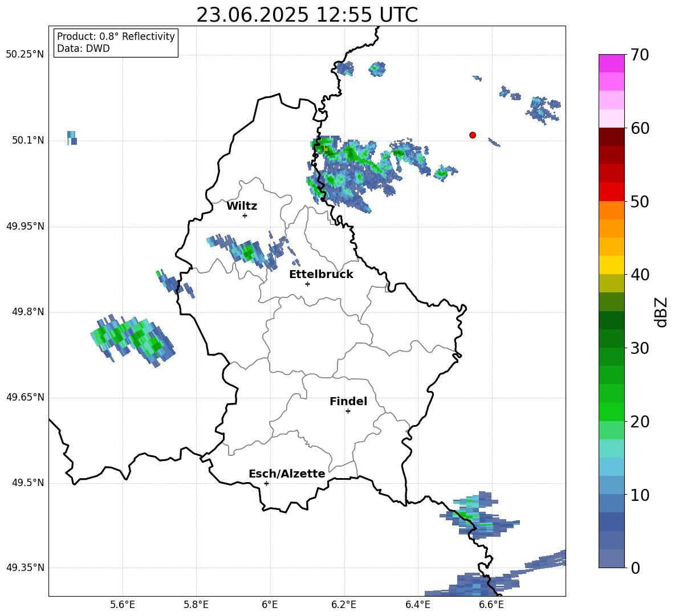
Task: Pick the bright green swatch just above 20 dBZ
Action: pos(611,411)
